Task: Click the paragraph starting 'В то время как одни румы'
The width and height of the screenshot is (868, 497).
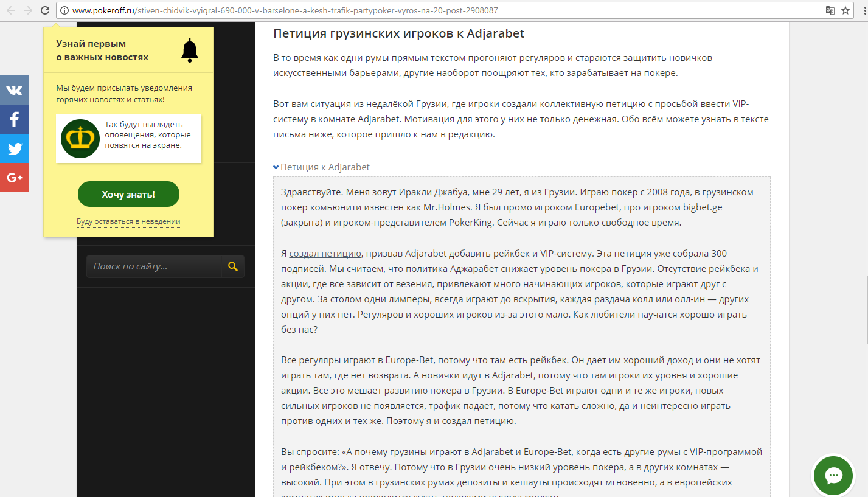Action: pos(493,66)
